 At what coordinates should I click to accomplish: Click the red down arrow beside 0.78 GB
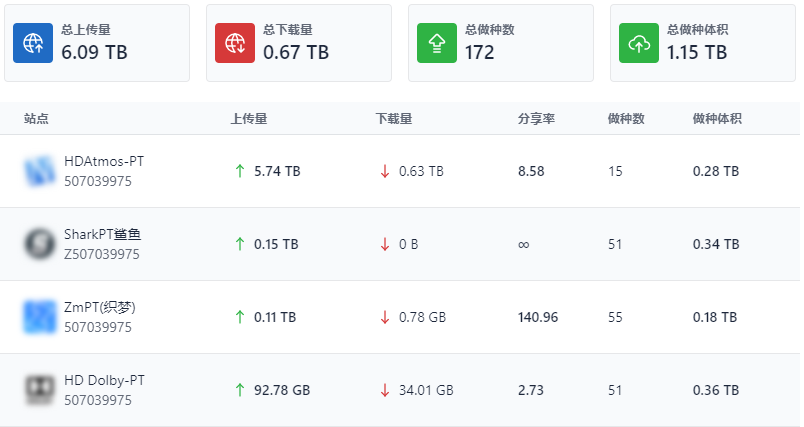[x=385, y=317]
